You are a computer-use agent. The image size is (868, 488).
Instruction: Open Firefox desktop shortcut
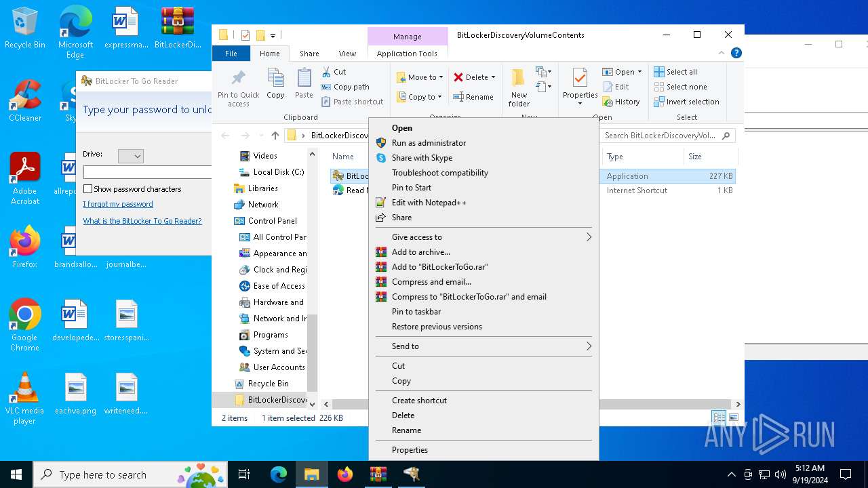pyautogui.click(x=25, y=248)
